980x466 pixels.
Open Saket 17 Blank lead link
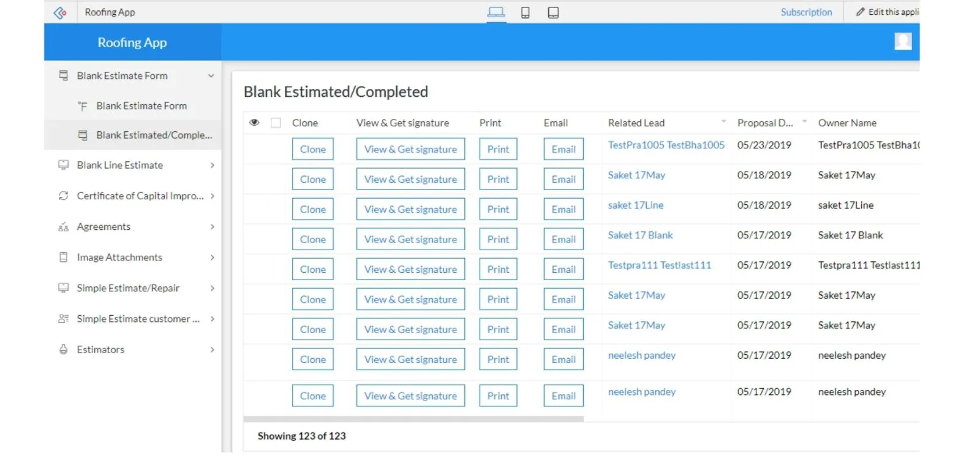coord(640,235)
